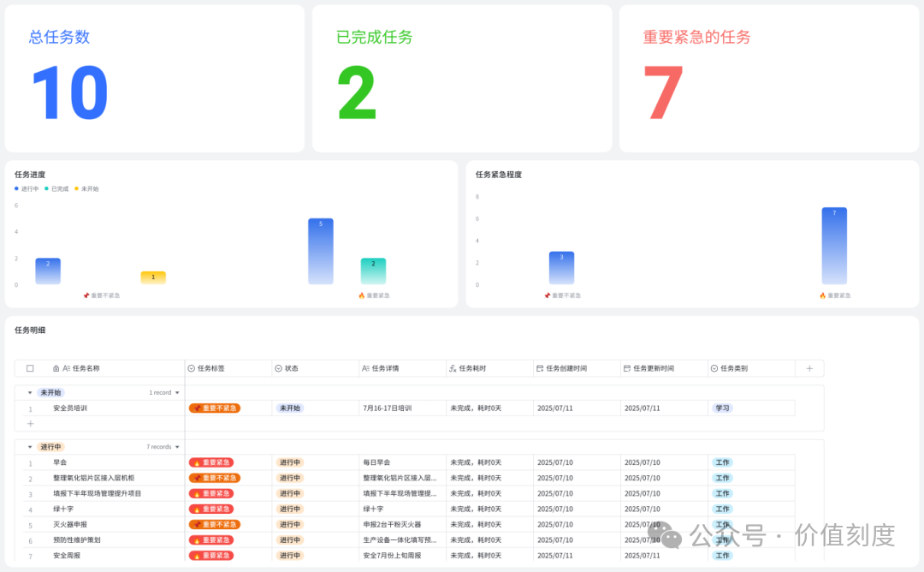This screenshot has height=572, width=924.
Task: Click the fire 重要紧急 axis label in 任务进度 chart
Action: [x=374, y=295]
